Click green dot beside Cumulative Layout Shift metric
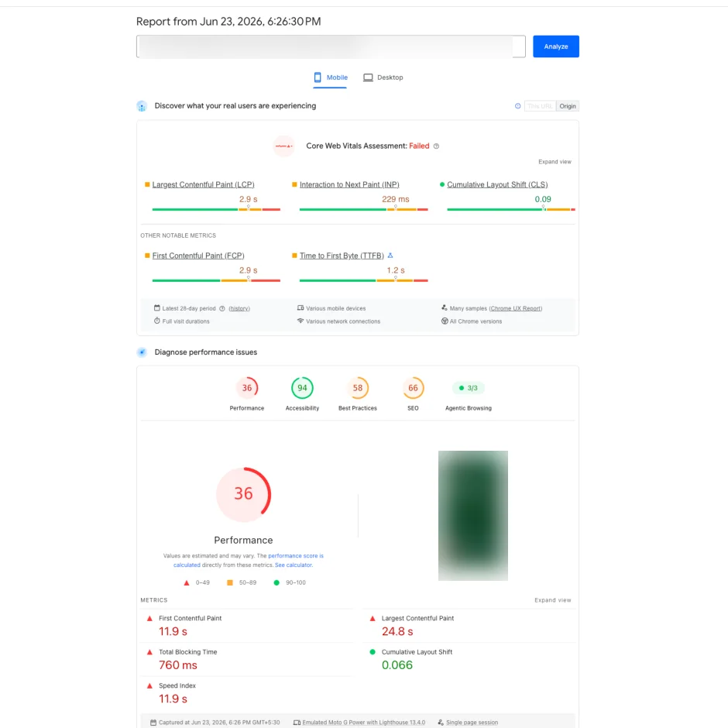 pos(373,652)
